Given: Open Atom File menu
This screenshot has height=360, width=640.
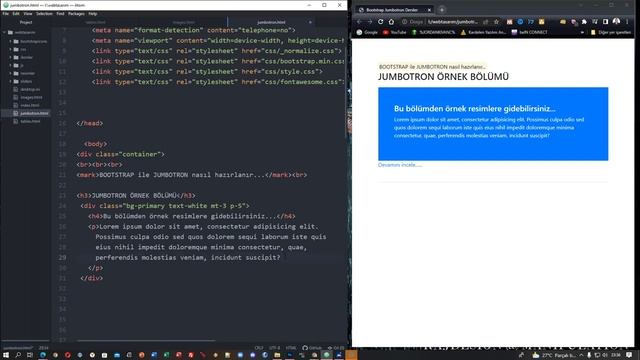Looking at the screenshot, I should pos(6,14).
